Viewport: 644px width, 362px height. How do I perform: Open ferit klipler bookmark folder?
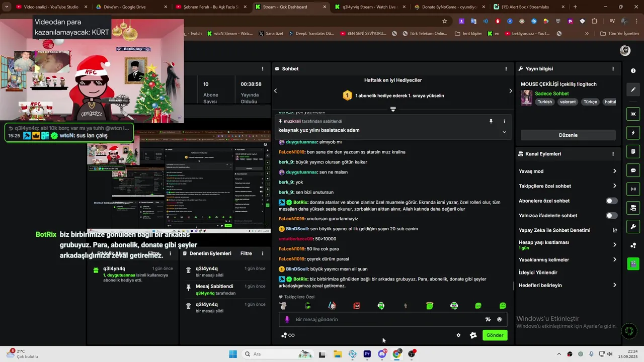point(468,34)
